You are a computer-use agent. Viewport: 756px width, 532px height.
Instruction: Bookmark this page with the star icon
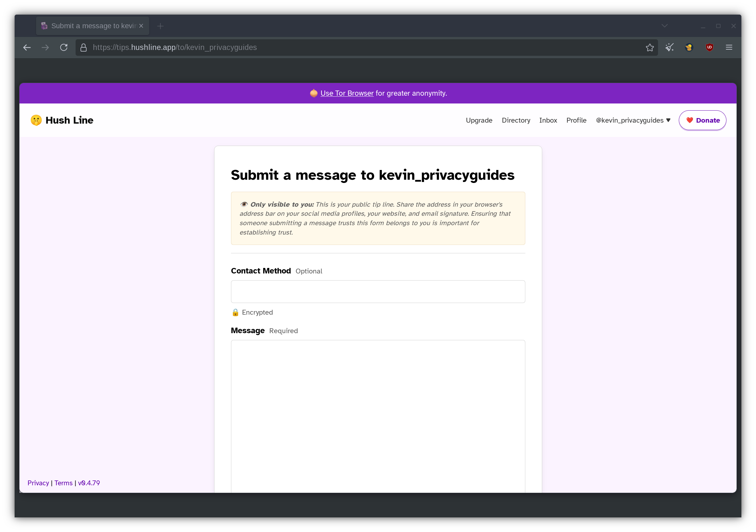coord(649,47)
